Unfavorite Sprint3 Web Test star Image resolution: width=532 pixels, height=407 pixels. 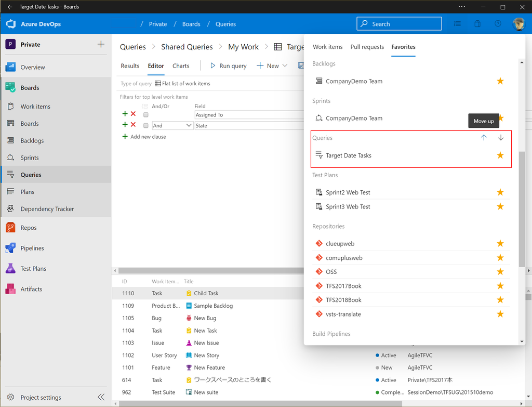click(x=500, y=206)
